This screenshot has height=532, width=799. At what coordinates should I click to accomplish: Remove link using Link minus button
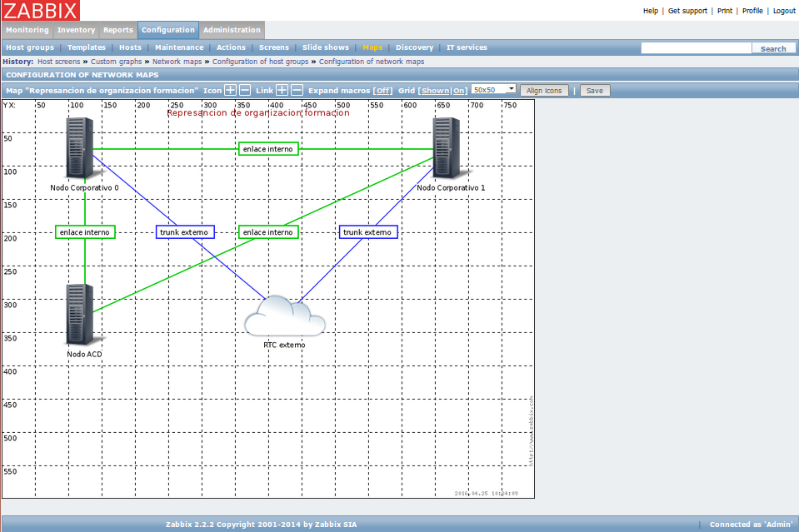click(x=297, y=90)
